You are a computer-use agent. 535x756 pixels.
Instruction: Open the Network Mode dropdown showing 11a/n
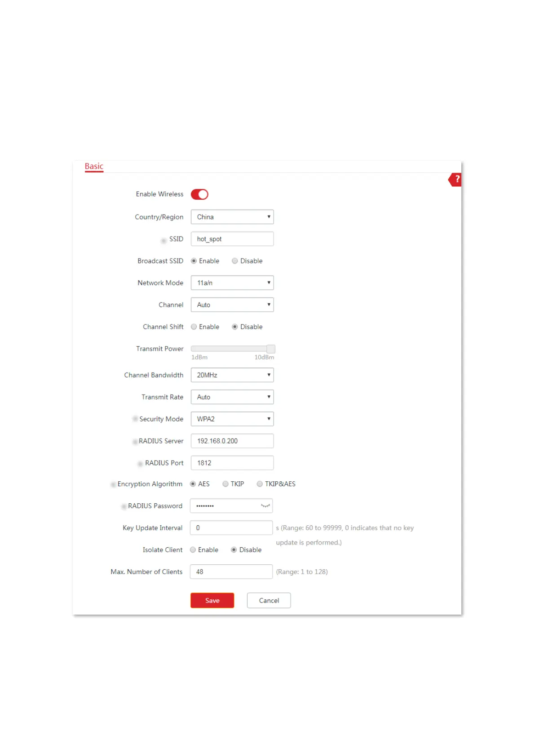(232, 283)
